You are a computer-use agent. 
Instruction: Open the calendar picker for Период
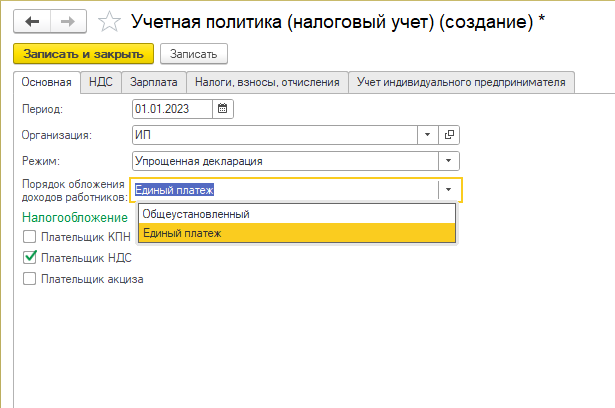[x=222, y=108]
